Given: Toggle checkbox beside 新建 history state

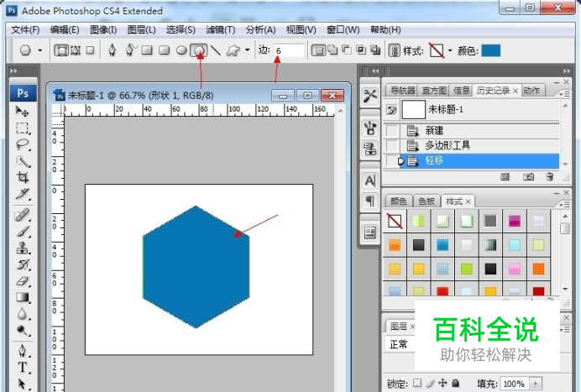Looking at the screenshot, I should 392,130.
